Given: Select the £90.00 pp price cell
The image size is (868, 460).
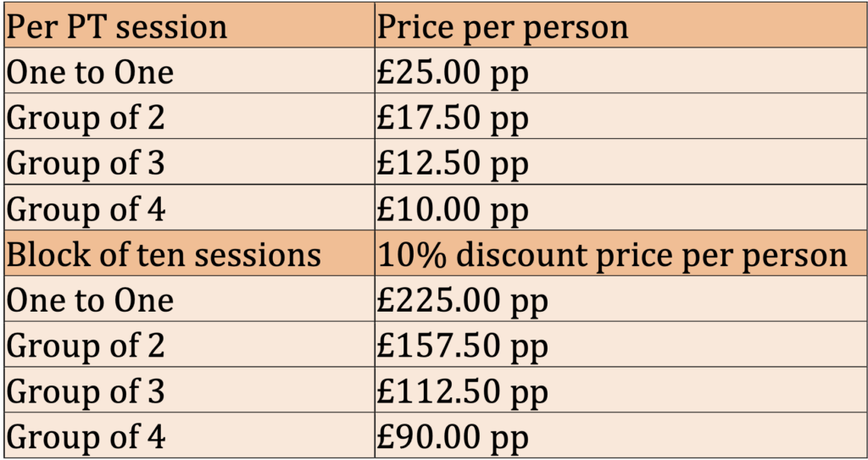Looking at the screenshot, I should point(621,435).
